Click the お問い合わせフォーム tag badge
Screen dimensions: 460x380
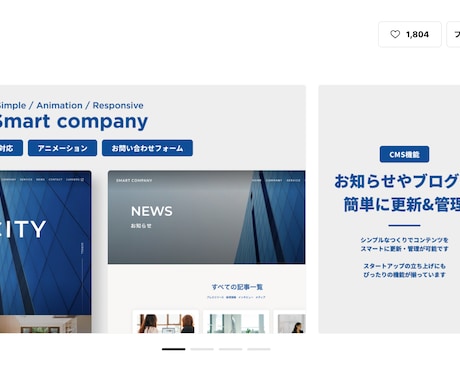[x=147, y=148]
